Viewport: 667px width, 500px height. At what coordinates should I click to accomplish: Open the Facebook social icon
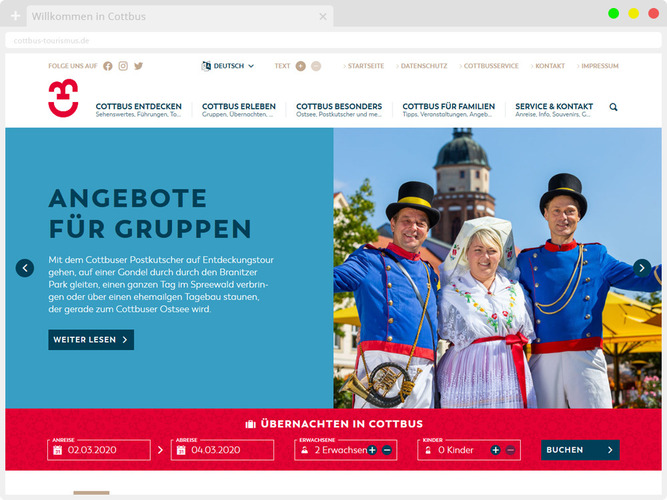(108, 66)
